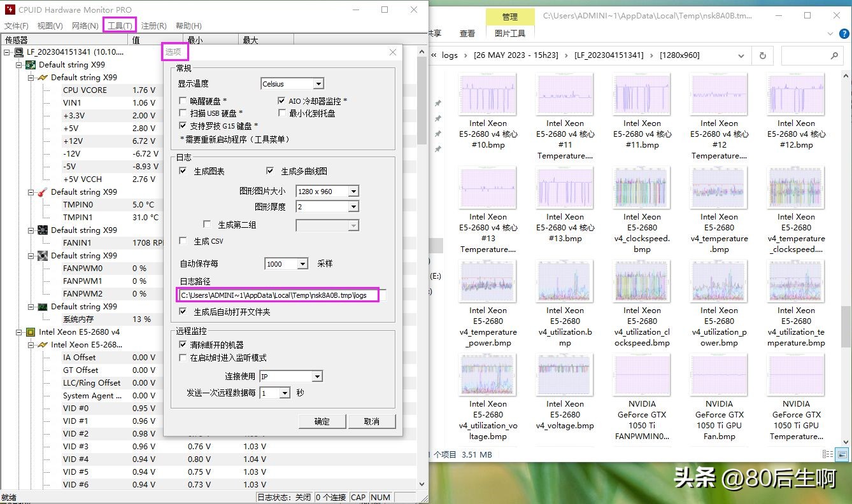Viewport: 852px width, 504px height.
Task: Collapse the LF_202304151341 tree node
Action: (x=5, y=52)
